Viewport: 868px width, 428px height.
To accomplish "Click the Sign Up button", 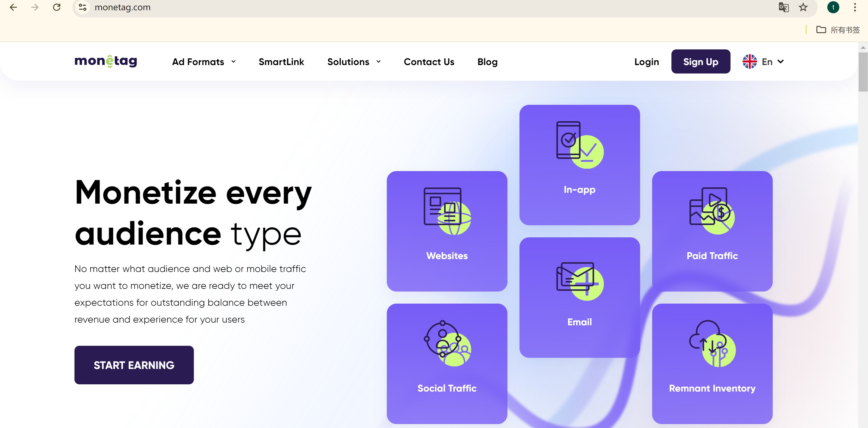I will (701, 62).
